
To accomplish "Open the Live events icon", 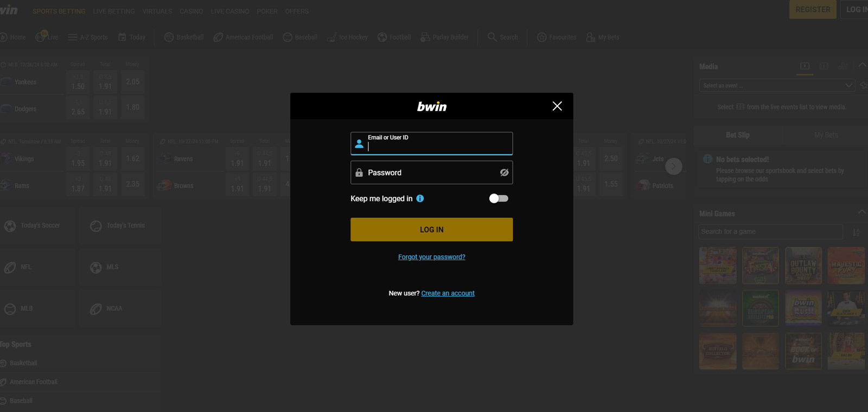I will click(x=41, y=36).
